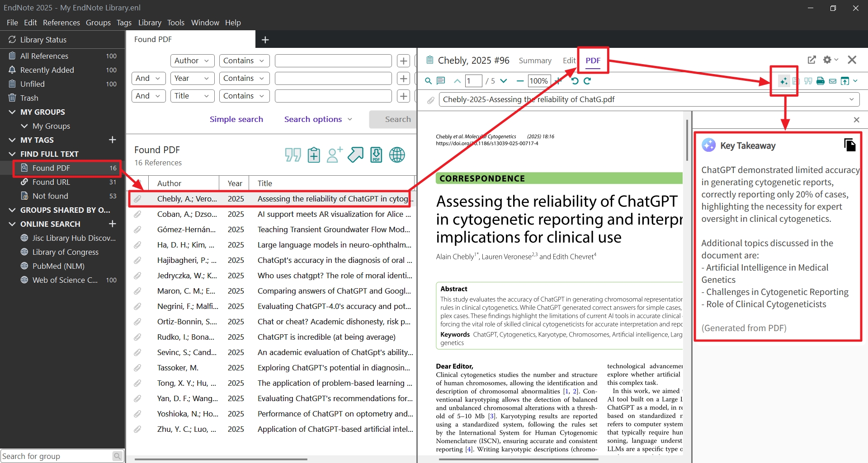The height and width of the screenshot is (463, 868).
Task: Click the Simple search link
Action: (x=236, y=119)
